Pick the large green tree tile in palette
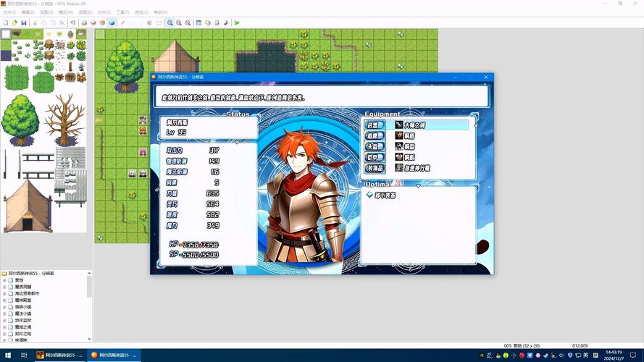 [20, 120]
